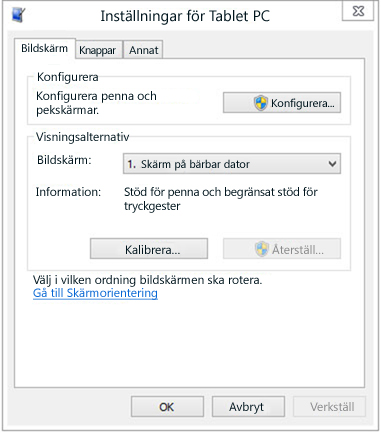The height and width of the screenshot is (433, 381).
Task: Click the 'Visningsalternativ' group heading
Action: [x=83, y=137]
